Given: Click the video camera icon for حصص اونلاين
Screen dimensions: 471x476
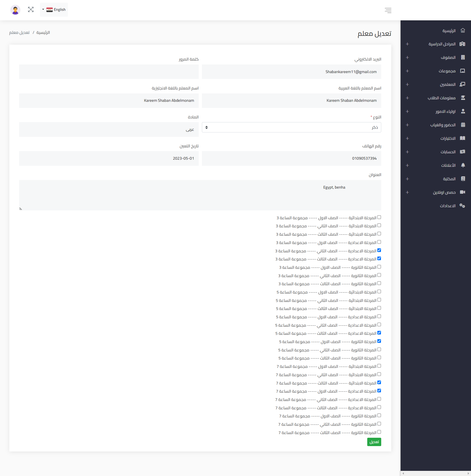Looking at the screenshot, I should [462, 192].
